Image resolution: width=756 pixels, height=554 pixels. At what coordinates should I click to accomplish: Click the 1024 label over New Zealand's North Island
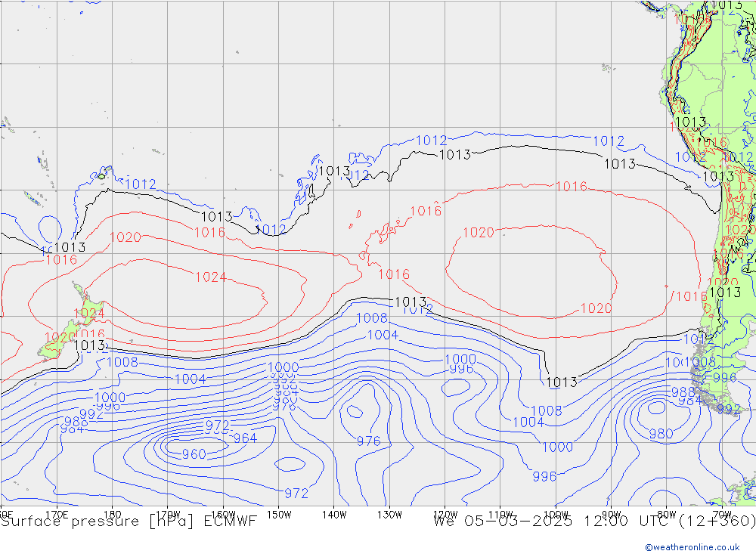(x=88, y=314)
